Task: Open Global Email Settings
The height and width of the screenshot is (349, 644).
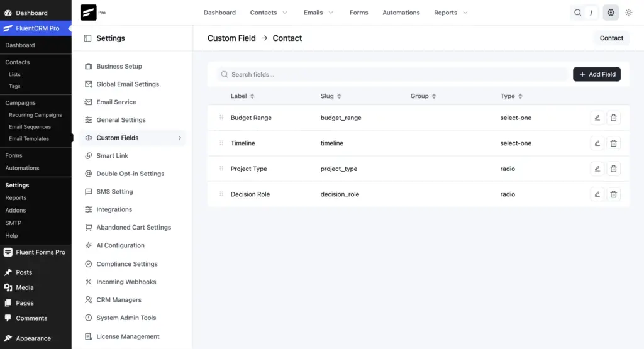Action: (x=128, y=84)
